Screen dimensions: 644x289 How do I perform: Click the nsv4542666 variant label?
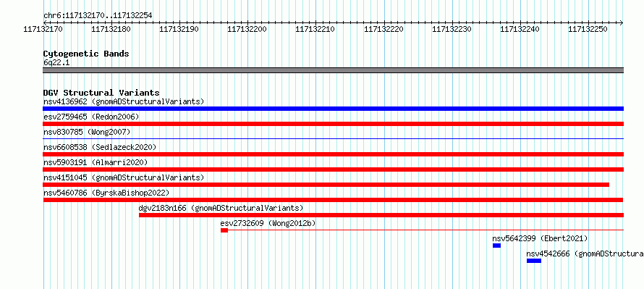click(x=585, y=254)
